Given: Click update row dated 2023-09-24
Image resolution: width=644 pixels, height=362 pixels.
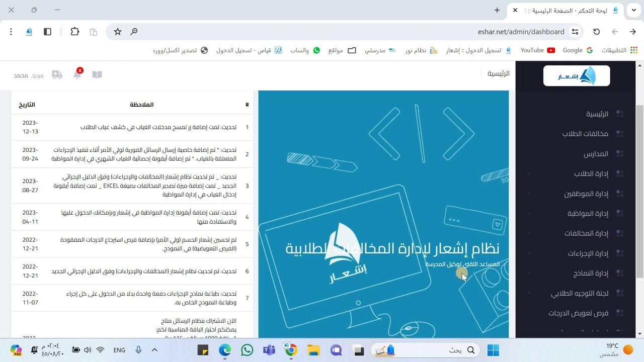Looking at the screenshot, I should [x=132, y=154].
